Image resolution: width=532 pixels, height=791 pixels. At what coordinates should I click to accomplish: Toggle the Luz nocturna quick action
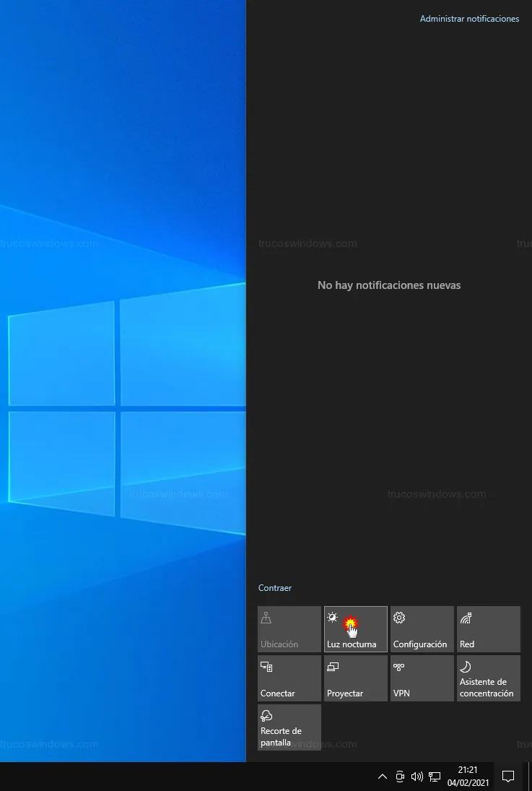(x=355, y=629)
